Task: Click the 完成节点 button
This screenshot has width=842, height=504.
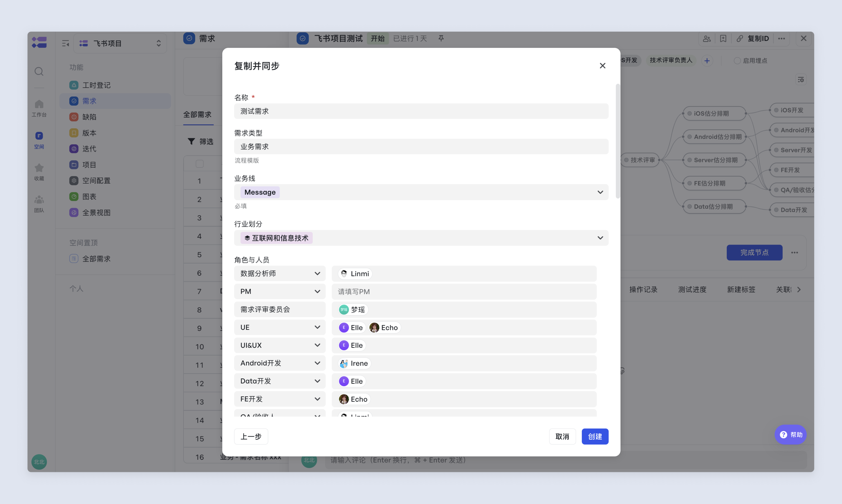Action: point(754,253)
